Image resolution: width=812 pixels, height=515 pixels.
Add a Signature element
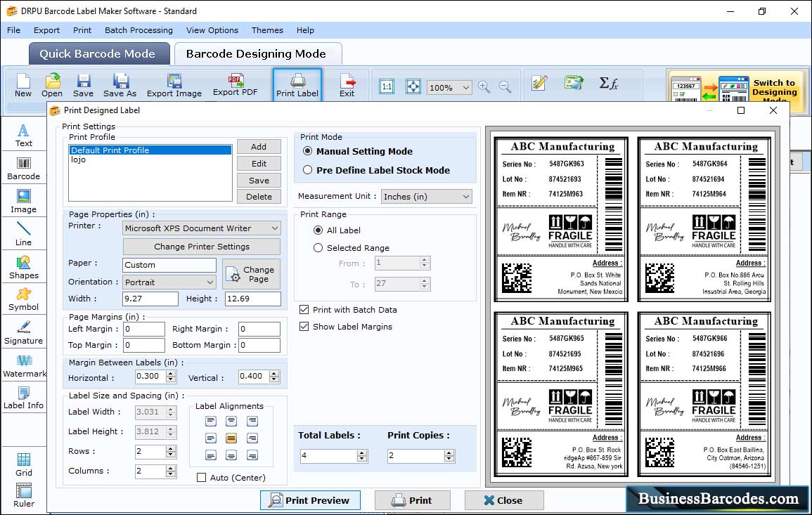(23, 333)
